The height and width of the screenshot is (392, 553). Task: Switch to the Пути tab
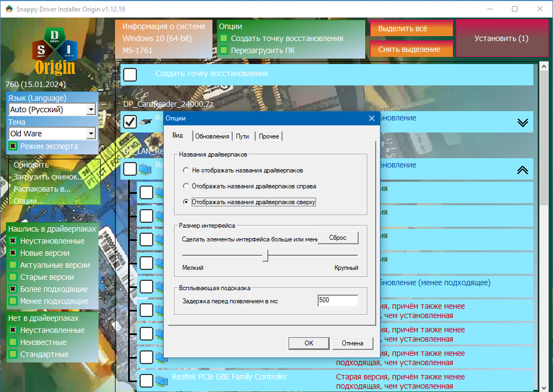point(243,136)
